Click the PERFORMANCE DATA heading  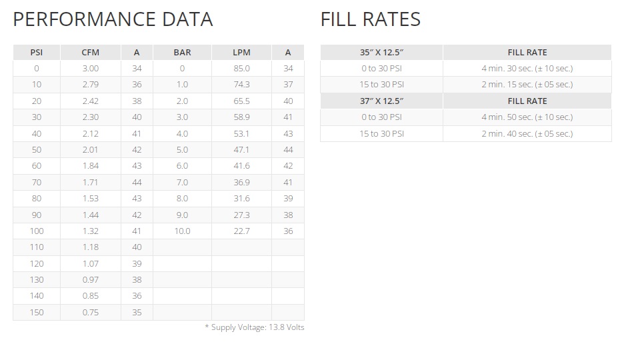(x=113, y=19)
